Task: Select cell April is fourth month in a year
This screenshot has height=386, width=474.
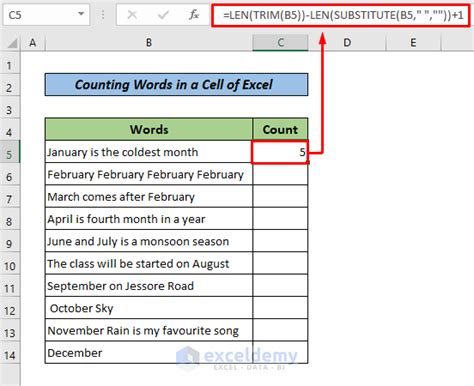Action: (149, 219)
